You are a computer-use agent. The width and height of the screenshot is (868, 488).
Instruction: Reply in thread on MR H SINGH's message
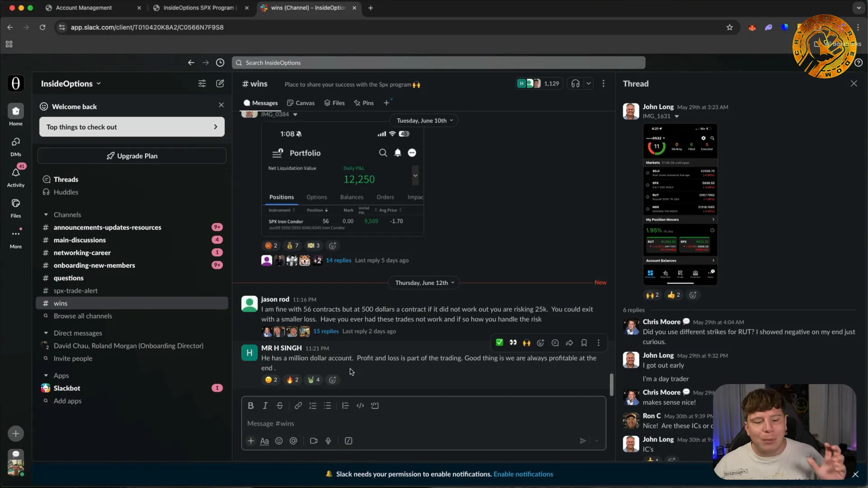[x=555, y=343]
